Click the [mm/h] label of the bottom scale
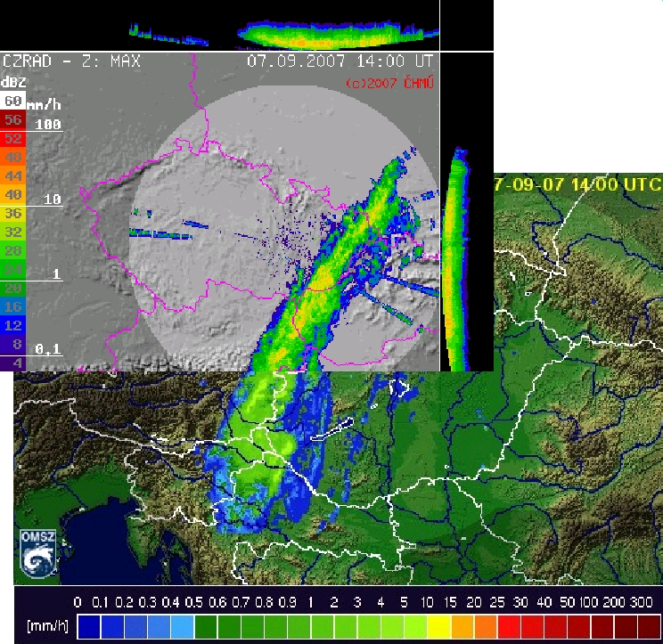The image size is (663, 644). pos(47,625)
